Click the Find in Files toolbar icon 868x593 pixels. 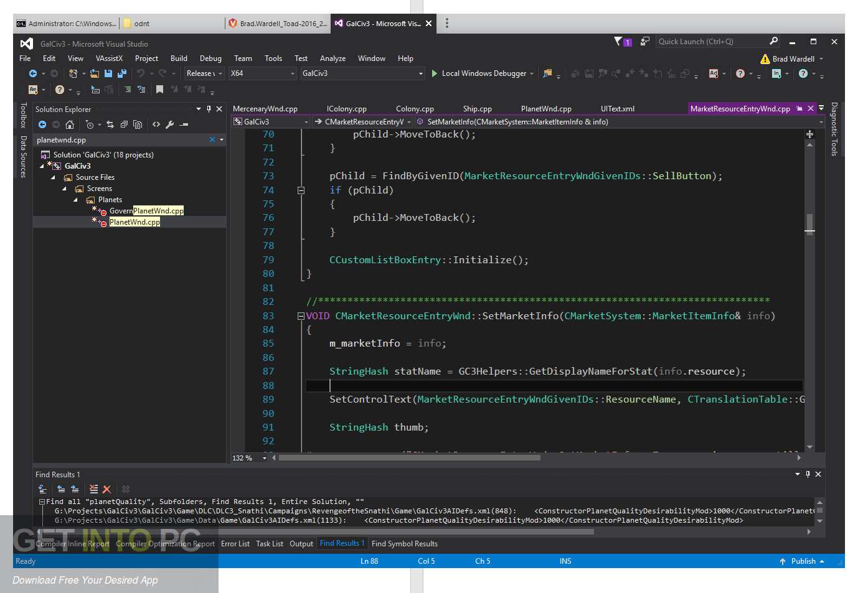pos(547,73)
